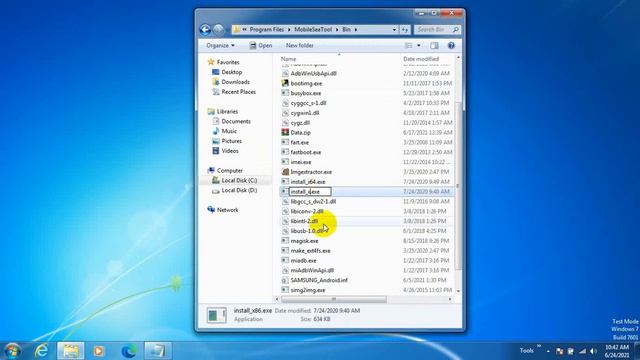
Task: Select the Imgextractor.exe file icon
Action: [x=285, y=172]
